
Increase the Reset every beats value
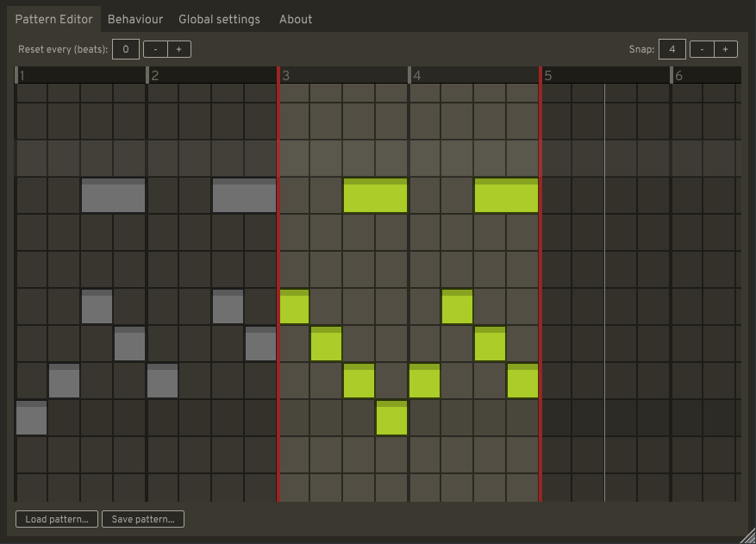coord(179,49)
